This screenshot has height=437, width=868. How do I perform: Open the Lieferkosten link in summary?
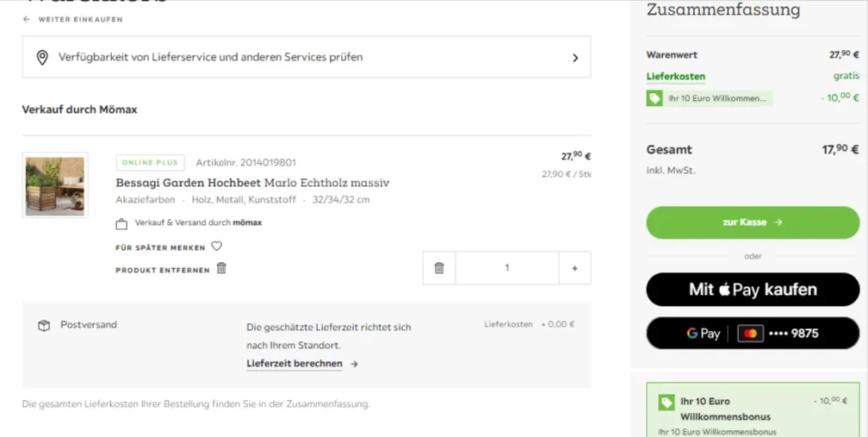[676, 77]
